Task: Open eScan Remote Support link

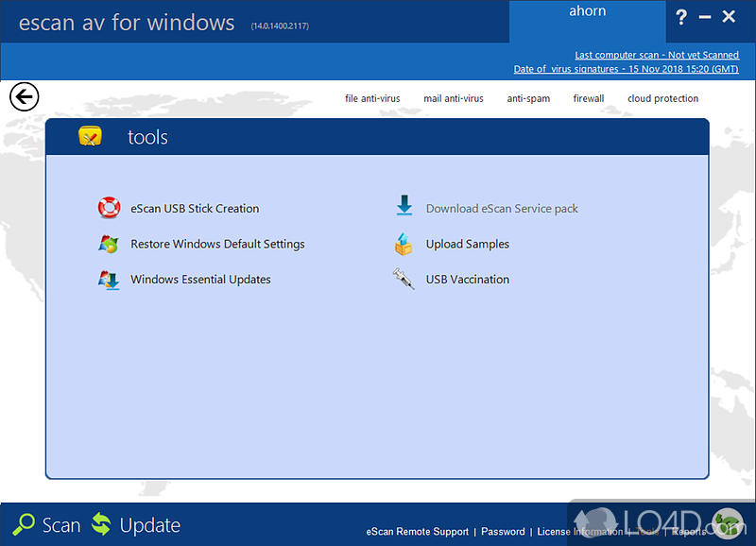Action: pos(417,532)
